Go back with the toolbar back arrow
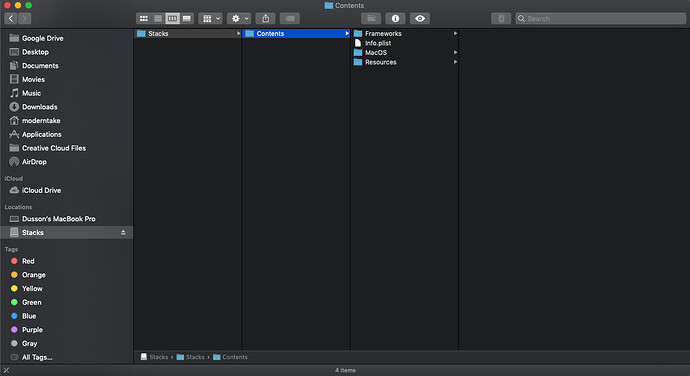 tap(11, 18)
